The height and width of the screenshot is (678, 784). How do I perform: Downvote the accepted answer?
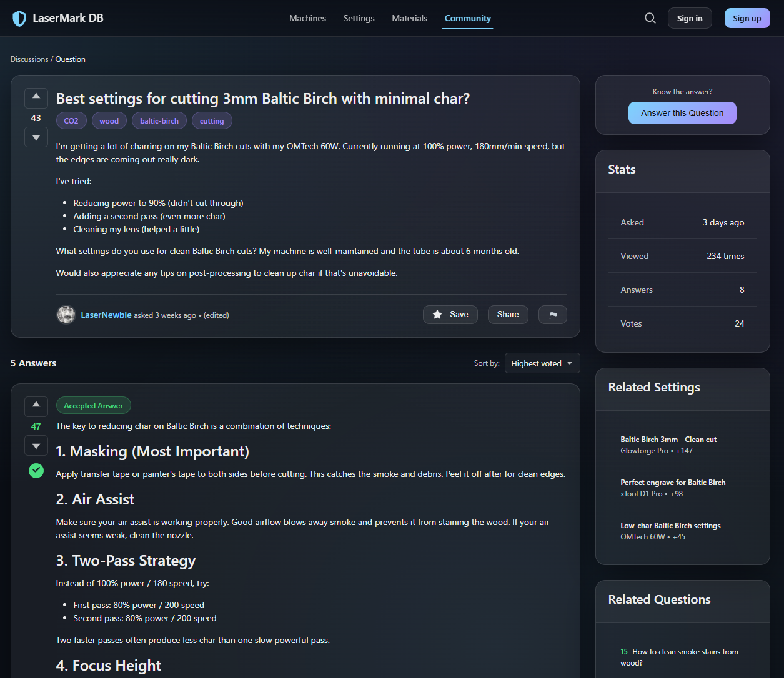tap(36, 446)
